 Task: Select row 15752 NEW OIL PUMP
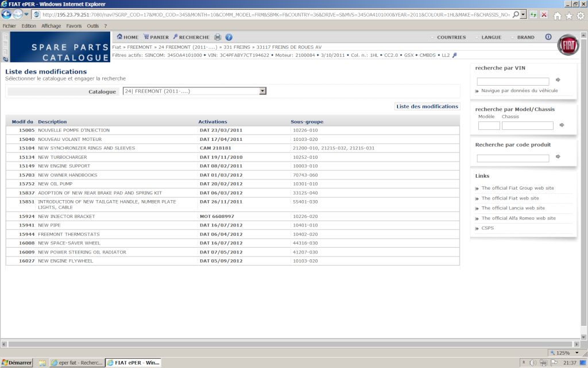click(x=233, y=184)
